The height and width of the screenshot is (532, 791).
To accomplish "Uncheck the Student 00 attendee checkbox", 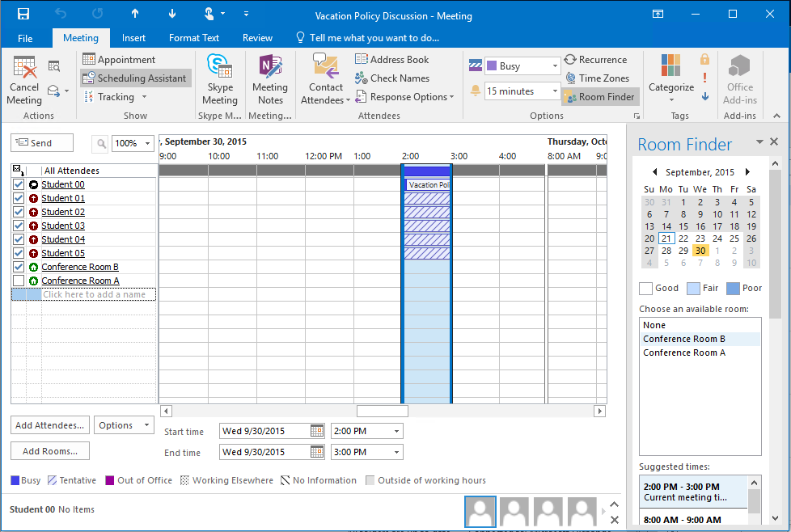I will pyautogui.click(x=19, y=184).
